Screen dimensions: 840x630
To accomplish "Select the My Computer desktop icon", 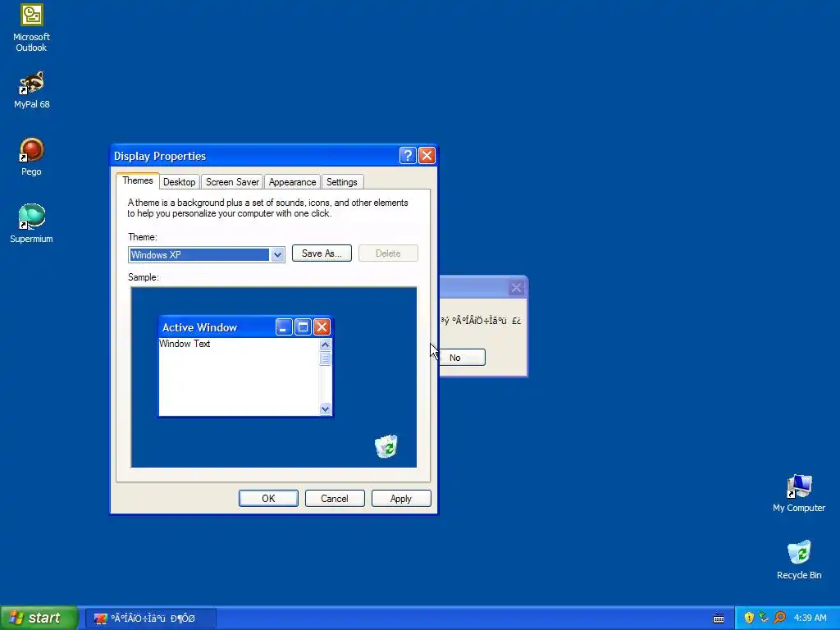I will tap(799, 493).
